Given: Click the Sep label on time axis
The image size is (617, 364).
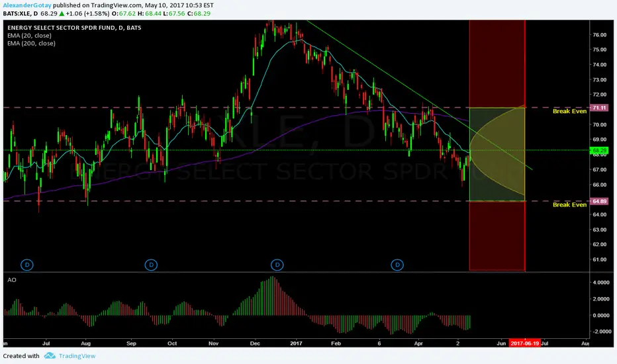Looking at the screenshot, I should tap(131, 343).
